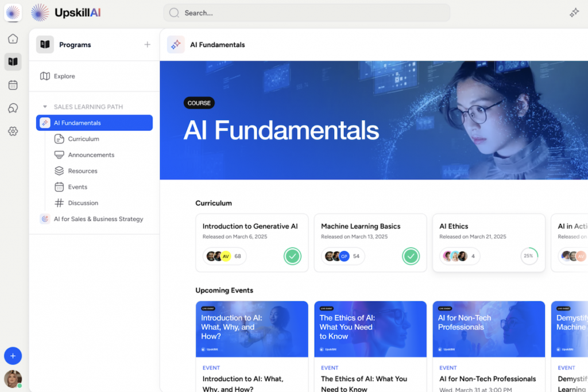Open the Calendar icon in left rail
The width and height of the screenshot is (588, 392).
point(13,85)
